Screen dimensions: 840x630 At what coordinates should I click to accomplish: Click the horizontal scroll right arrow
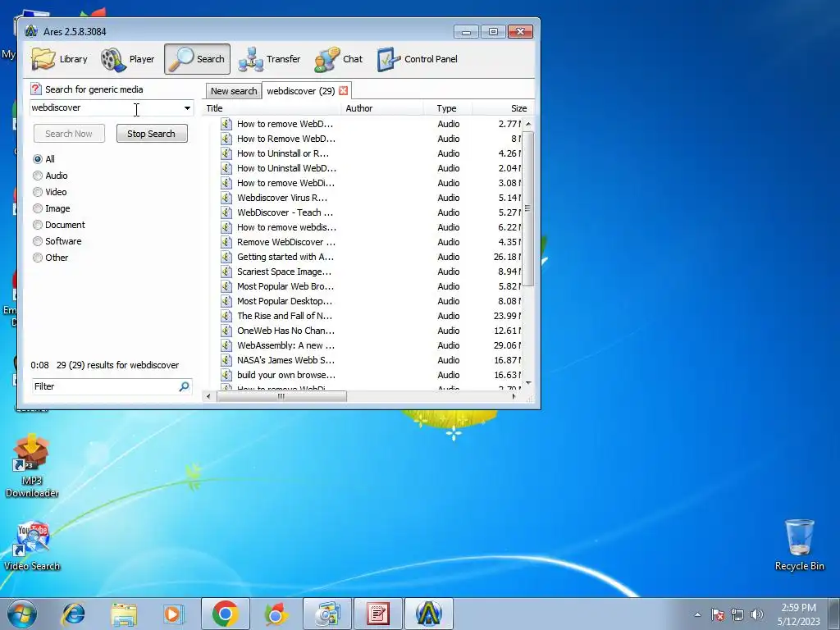point(514,396)
